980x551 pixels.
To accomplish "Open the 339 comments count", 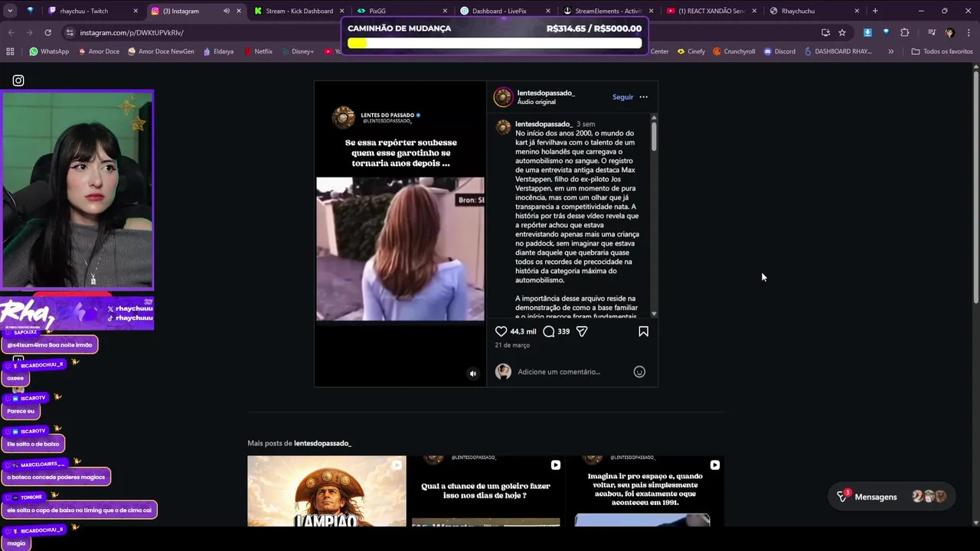I will click(x=563, y=331).
